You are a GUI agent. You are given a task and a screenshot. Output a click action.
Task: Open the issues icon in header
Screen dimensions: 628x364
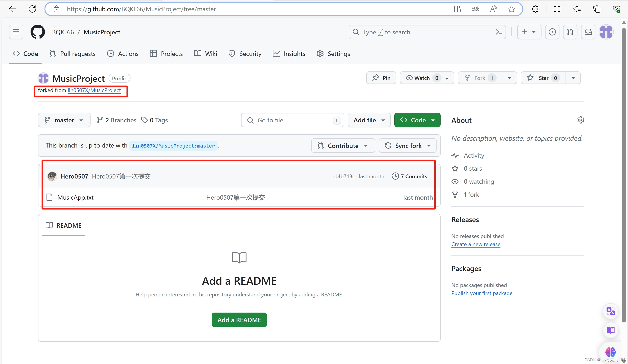click(552, 32)
